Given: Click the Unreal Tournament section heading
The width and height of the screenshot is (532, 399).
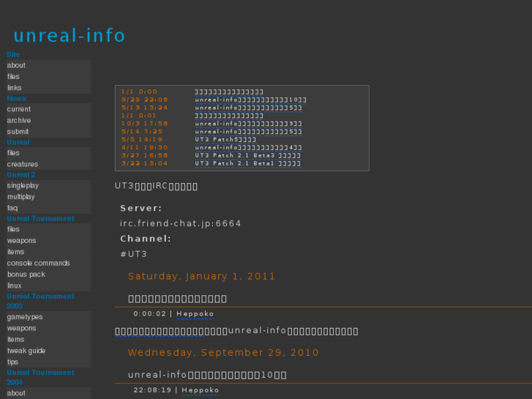Looking at the screenshot, I should 40,219.
